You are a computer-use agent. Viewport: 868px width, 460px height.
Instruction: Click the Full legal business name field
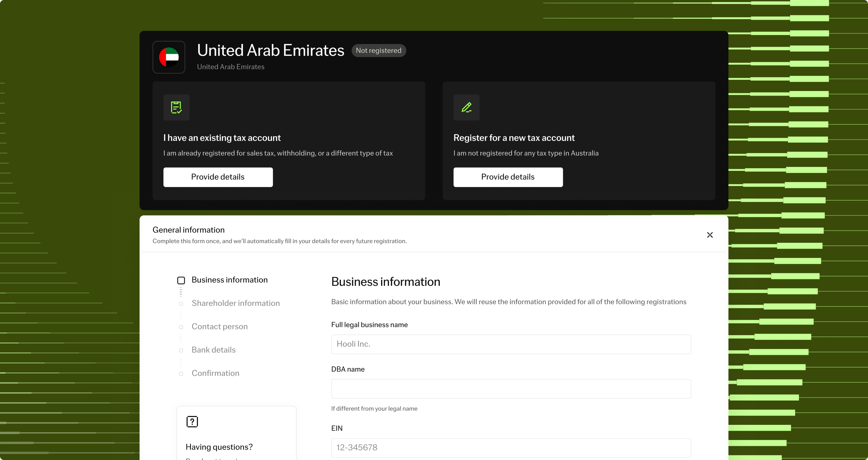click(511, 344)
